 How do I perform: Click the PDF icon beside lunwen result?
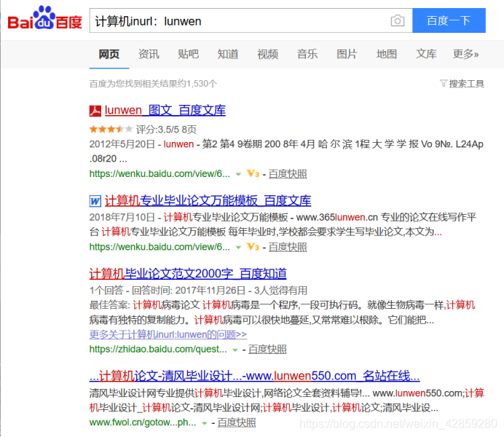95,111
